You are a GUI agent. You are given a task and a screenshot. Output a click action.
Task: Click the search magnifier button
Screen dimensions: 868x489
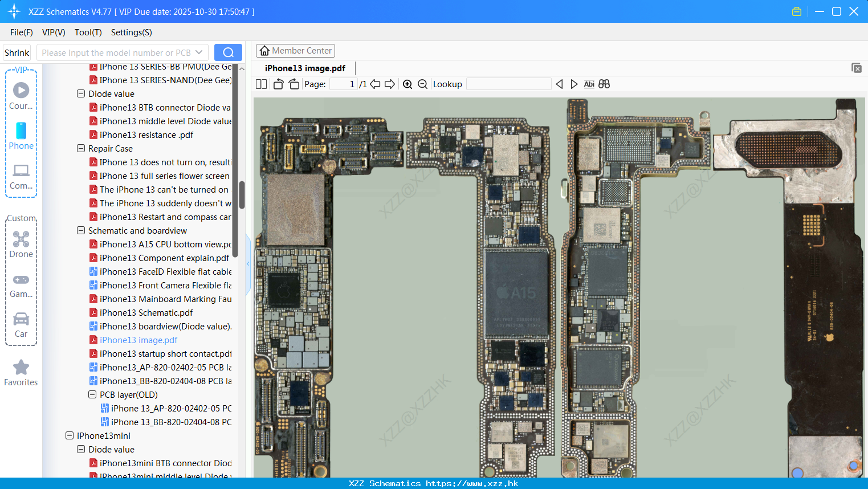(x=228, y=52)
